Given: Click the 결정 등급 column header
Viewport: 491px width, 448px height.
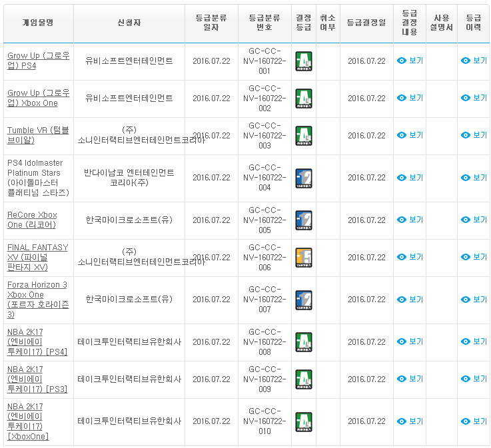Looking at the screenshot, I should 303,23.
